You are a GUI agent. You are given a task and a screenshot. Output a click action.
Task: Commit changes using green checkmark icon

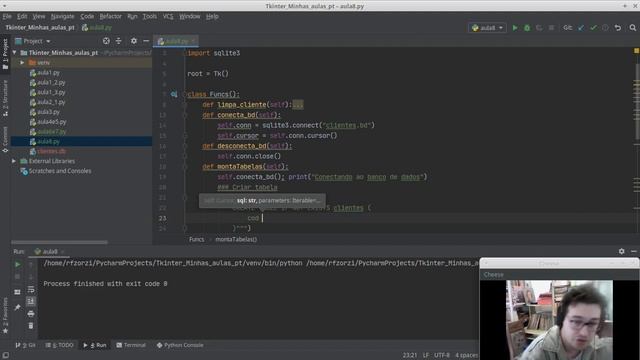click(x=593, y=28)
